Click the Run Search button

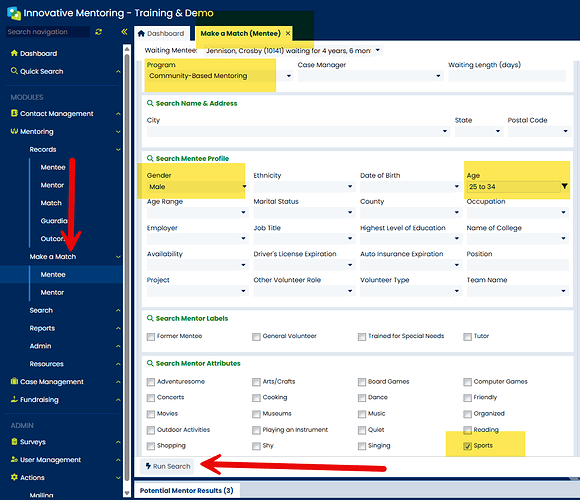click(168, 466)
